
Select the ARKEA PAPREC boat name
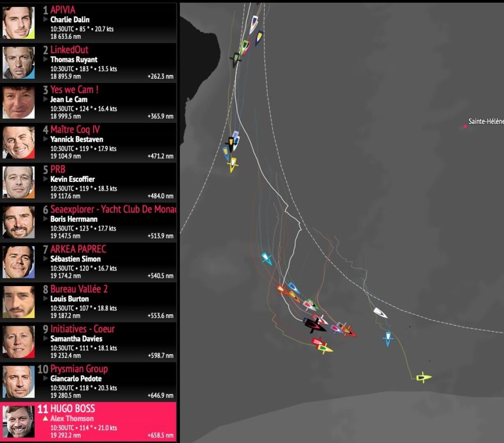pyautogui.click(x=78, y=249)
